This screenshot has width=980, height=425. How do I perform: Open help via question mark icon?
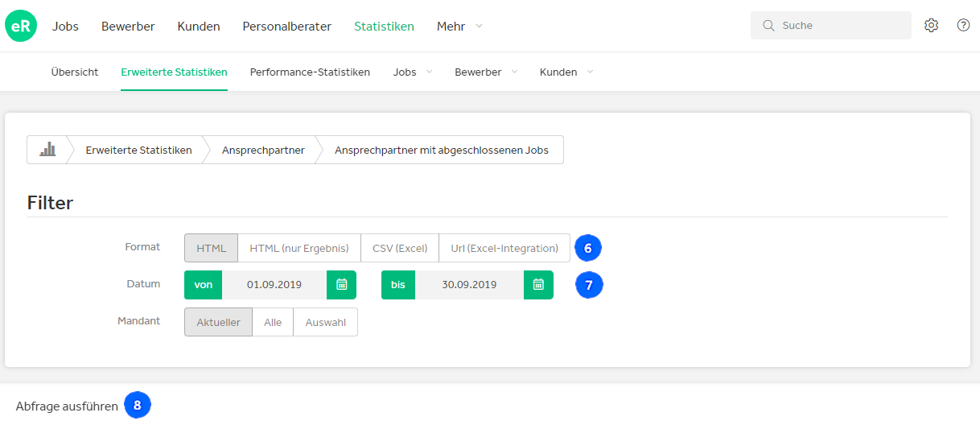click(963, 25)
